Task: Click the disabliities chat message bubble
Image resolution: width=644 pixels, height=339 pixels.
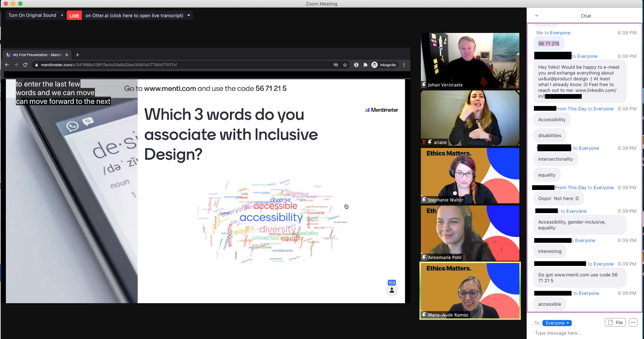Action: 549,136
